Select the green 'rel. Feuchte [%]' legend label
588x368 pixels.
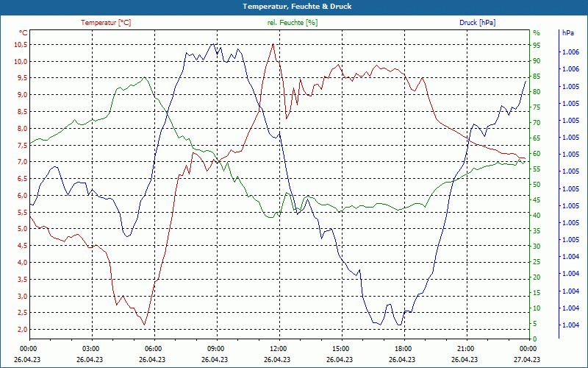(x=293, y=23)
